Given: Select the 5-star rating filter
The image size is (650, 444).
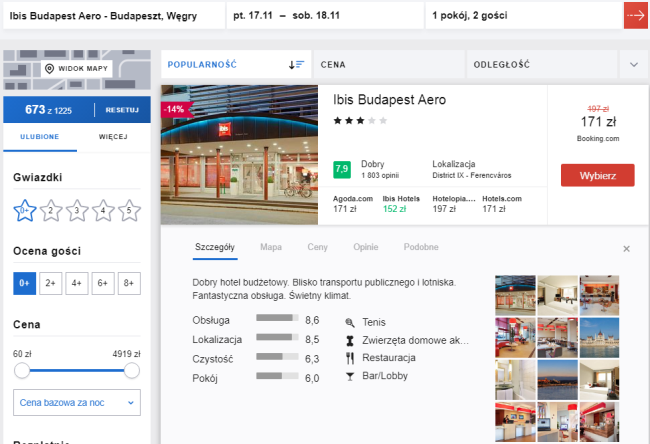Looking at the screenshot, I should click(129, 210).
